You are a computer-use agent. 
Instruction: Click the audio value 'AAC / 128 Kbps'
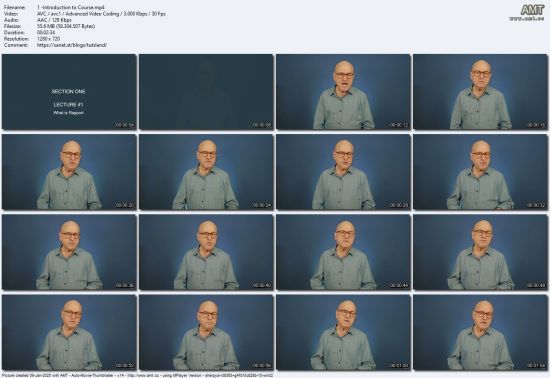tap(54, 20)
